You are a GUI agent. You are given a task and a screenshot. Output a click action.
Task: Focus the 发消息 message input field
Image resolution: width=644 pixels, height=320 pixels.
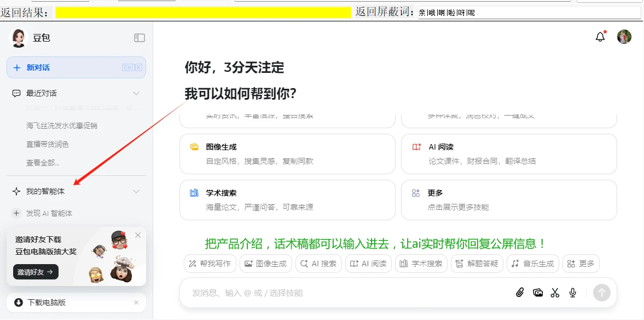[349, 293]
